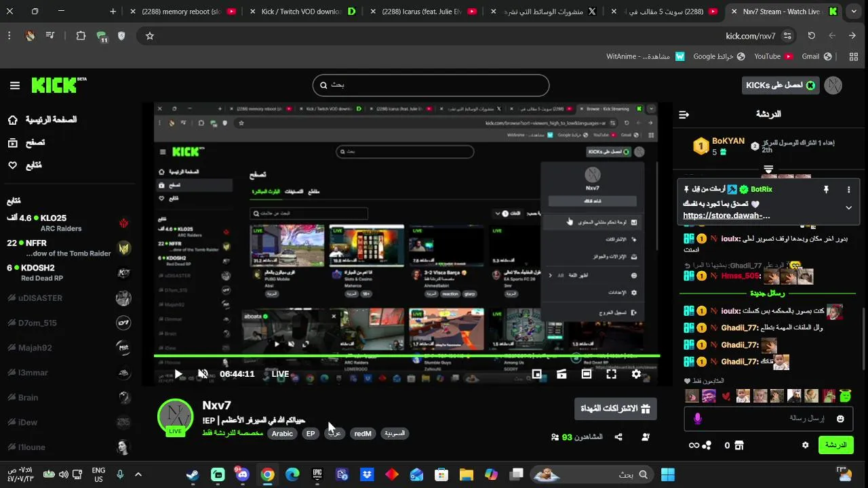This screenshot has height=488, width=868.
Task: Collapse the chat panel with arrow icon
Action: point(684,115)
